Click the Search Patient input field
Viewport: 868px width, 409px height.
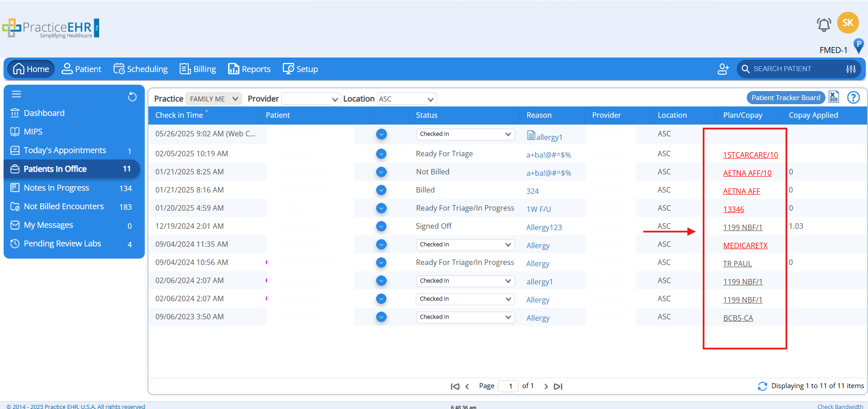792,69
